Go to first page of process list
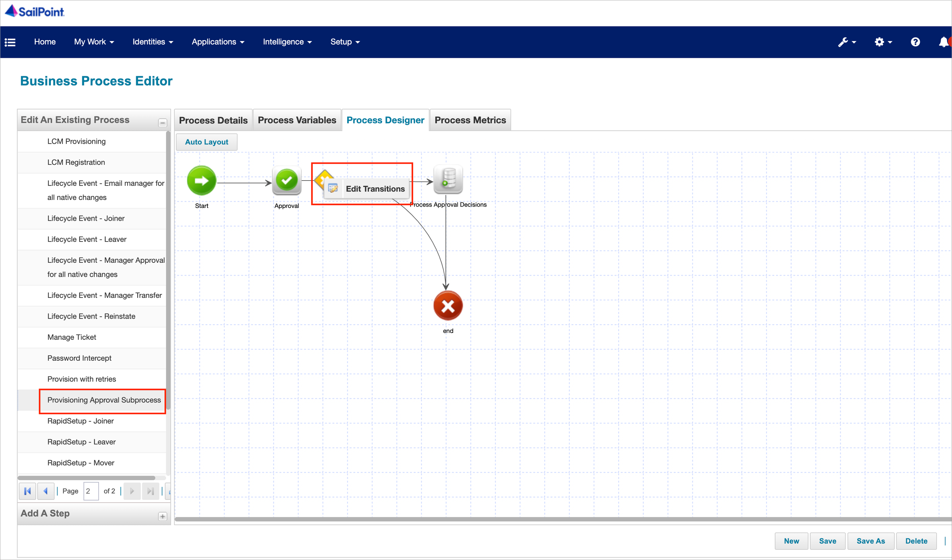952x560 pixels. pos(27,491)
